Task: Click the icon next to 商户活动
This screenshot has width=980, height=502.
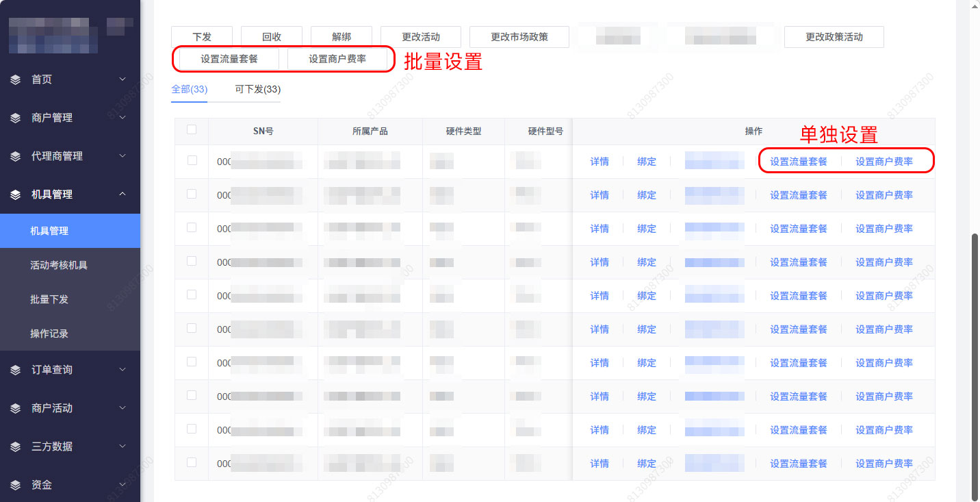Action: (x=16, y=408)
